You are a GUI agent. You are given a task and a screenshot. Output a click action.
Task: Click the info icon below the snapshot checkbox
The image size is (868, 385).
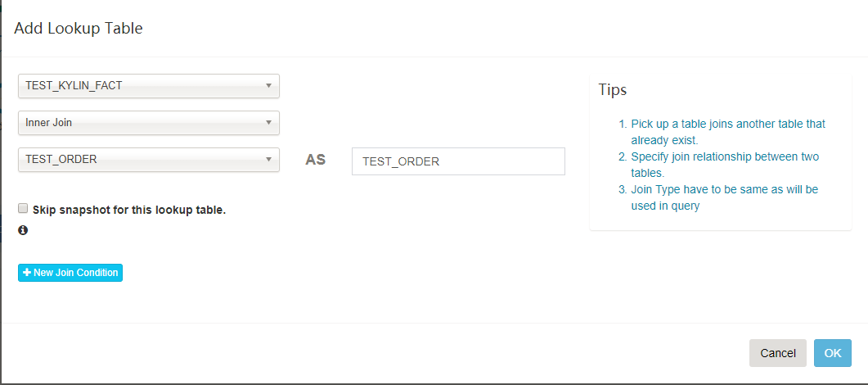coord(23,231)
